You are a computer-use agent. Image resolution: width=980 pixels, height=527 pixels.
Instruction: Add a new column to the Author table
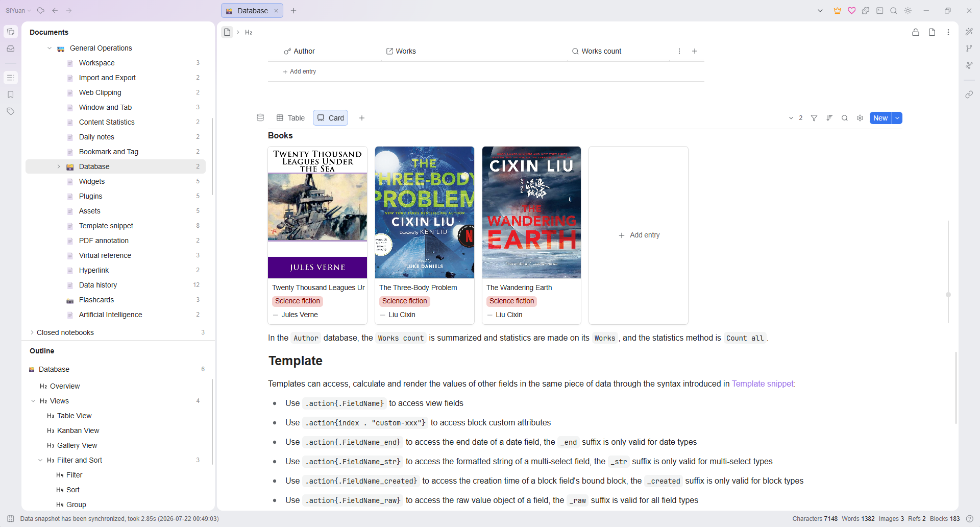695,51
